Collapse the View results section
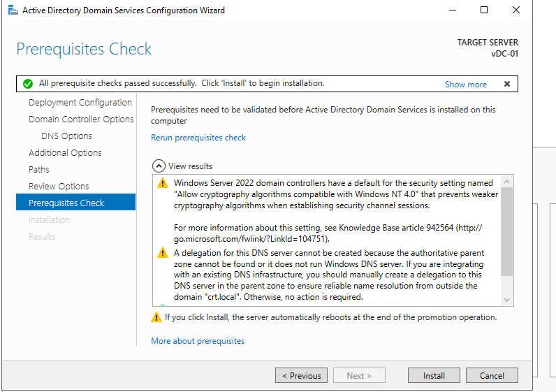The image size is (556, 392). (x=159, y=166)
